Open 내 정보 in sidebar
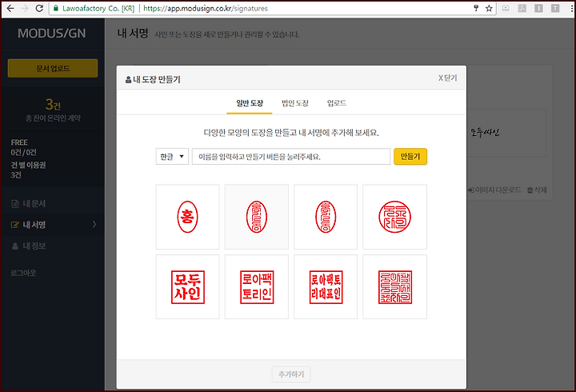The image size is (576, 392). click(34, 246)
